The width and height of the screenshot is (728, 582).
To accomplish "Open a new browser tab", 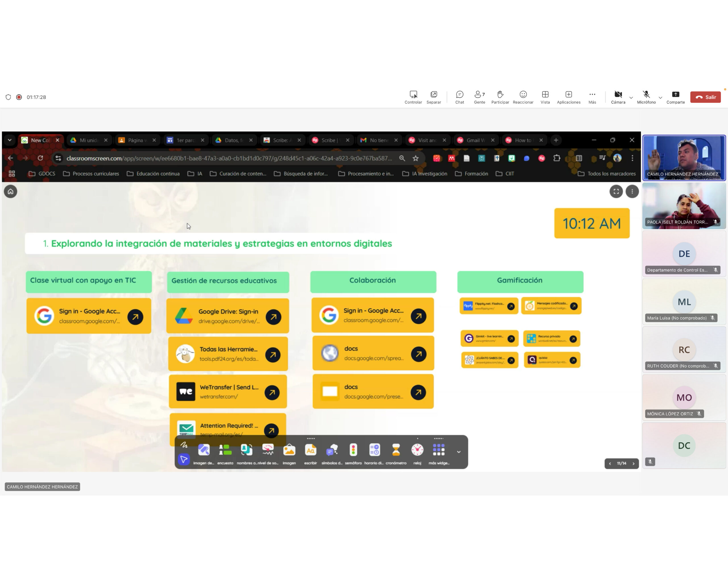I will tap(556, 140).
